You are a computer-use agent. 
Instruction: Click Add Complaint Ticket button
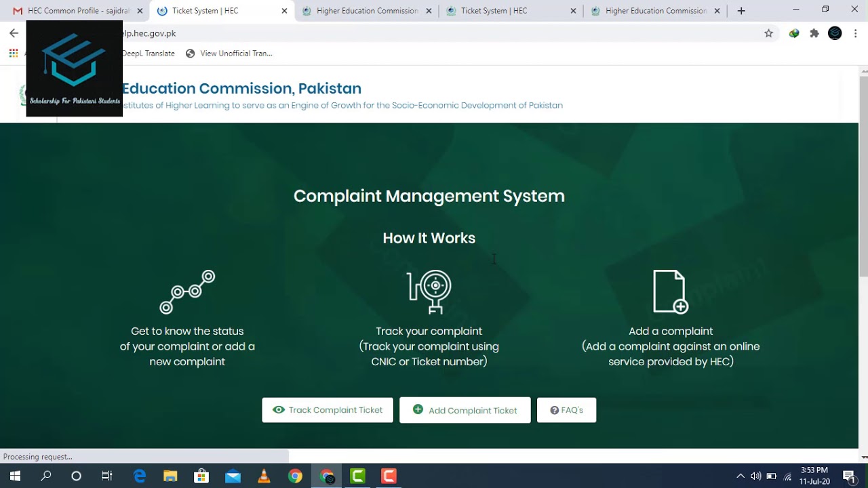tap(465, 410)
